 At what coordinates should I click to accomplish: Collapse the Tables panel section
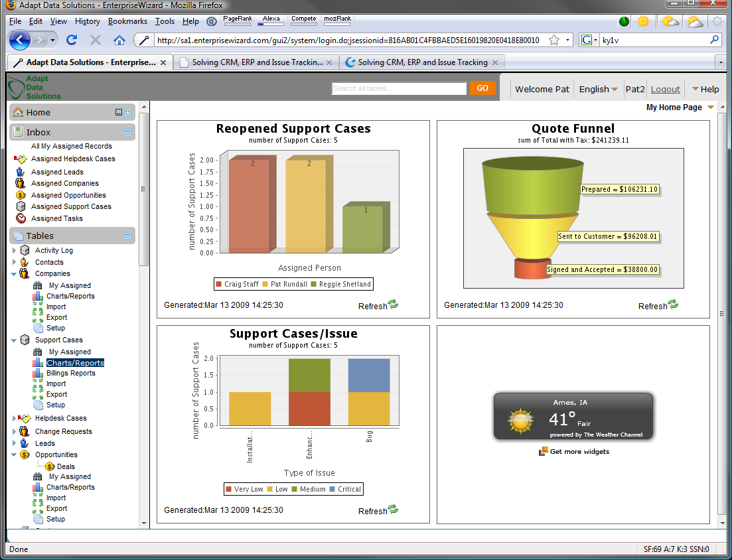(x=127, y=236)
